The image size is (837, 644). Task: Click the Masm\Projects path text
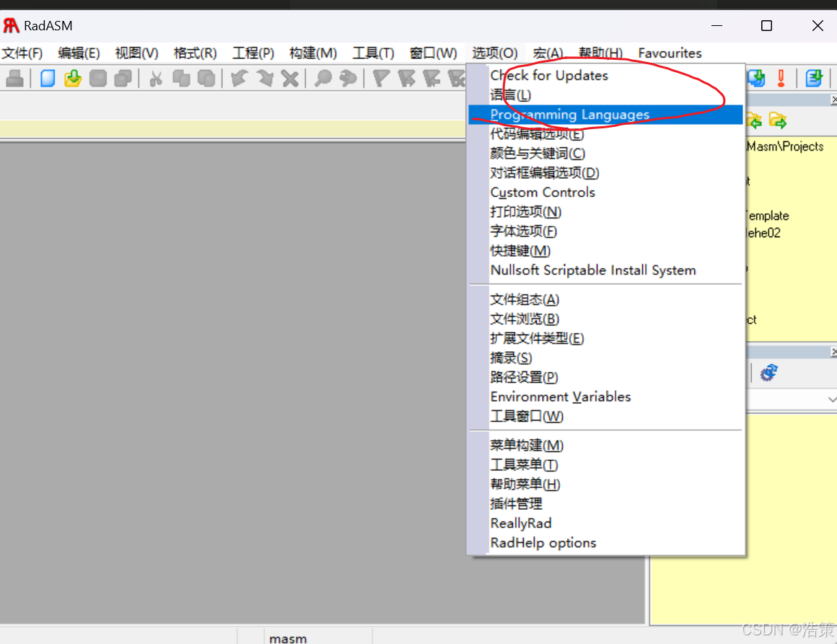coord(785,146)
